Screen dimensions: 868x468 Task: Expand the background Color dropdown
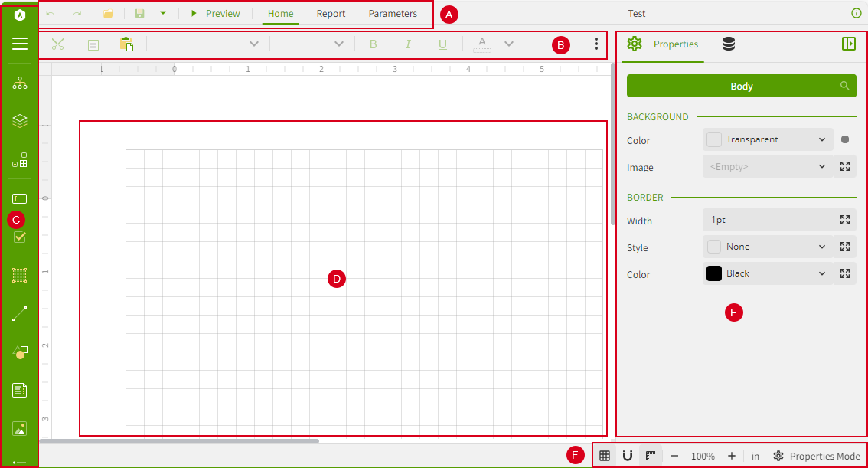(x=768, y=139)
